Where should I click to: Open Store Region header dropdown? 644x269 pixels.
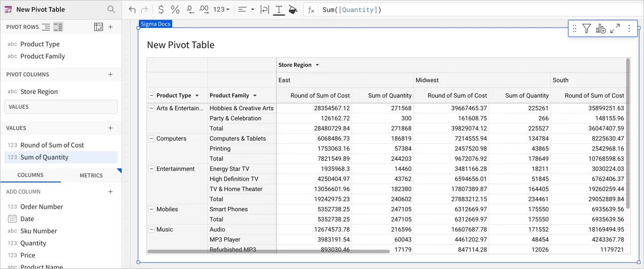[317, 65]
